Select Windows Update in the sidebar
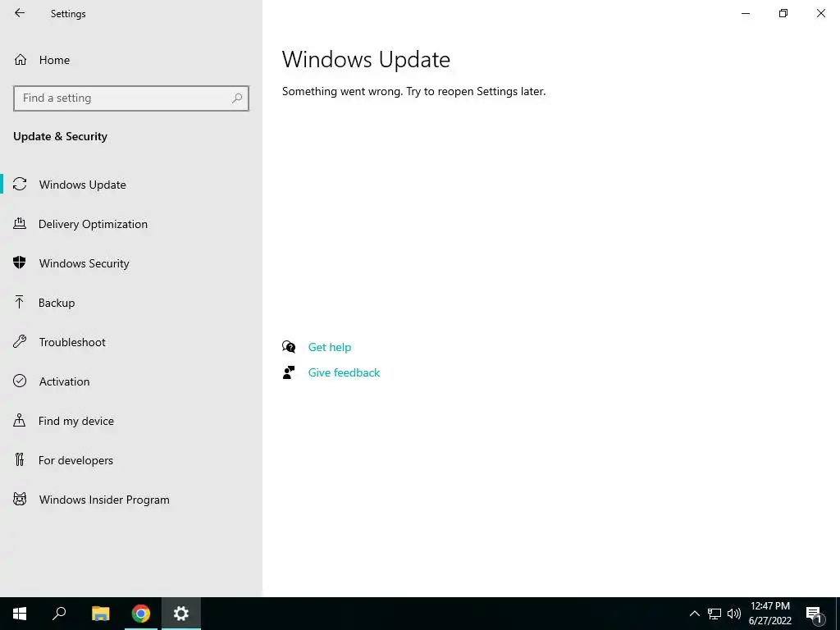Viewport: 840px width, 630px height. point(131,185)
